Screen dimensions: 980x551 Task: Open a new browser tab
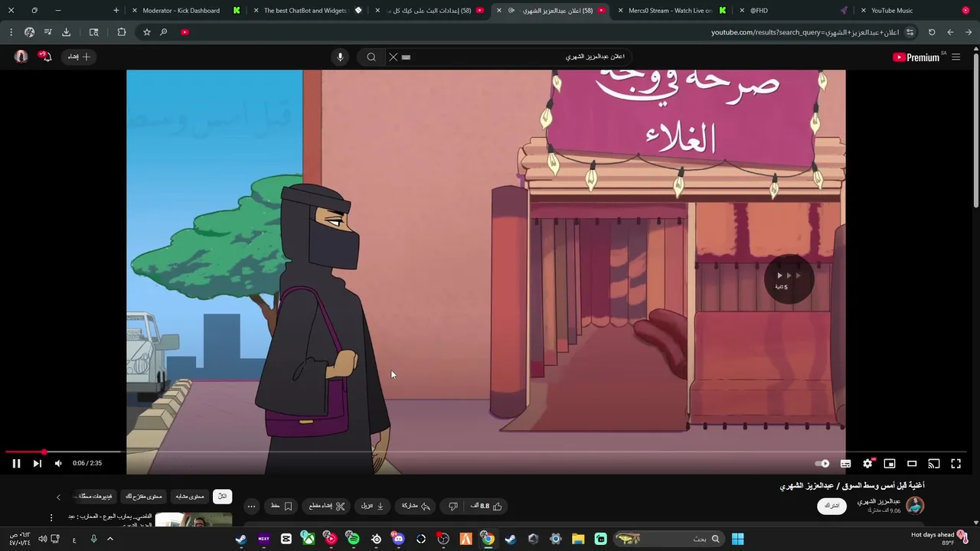pyautogui.click(x=116, y=11)
